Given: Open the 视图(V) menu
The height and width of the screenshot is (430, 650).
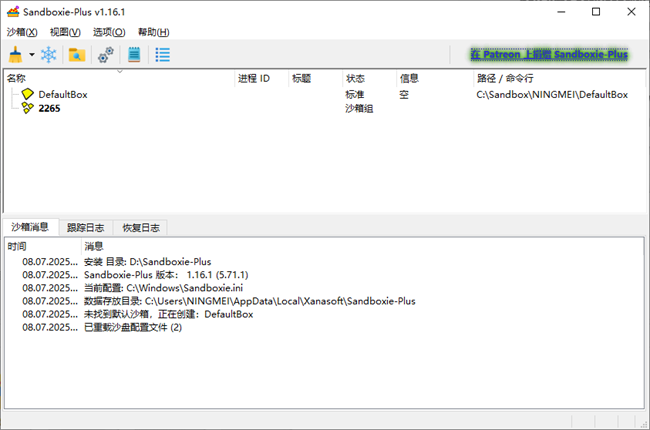Looking at the screenshot, I should pyautogui.click(x=65, y=32).
